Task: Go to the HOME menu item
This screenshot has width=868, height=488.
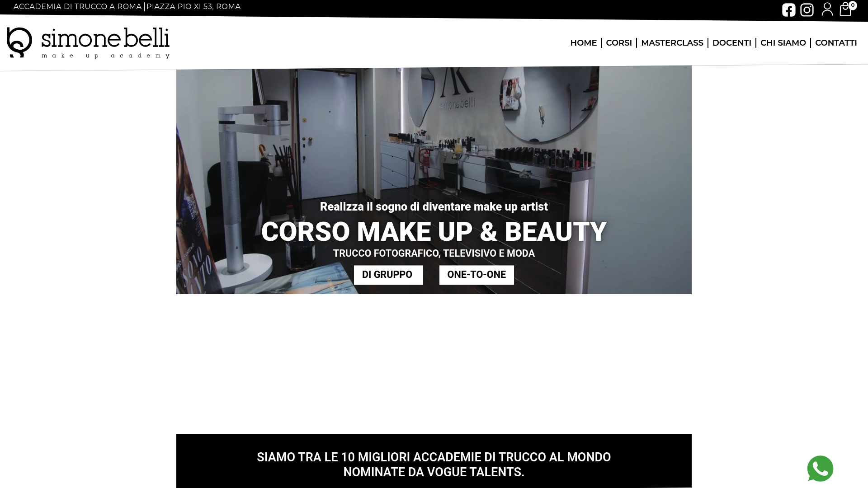Action: tap(583, 43)
